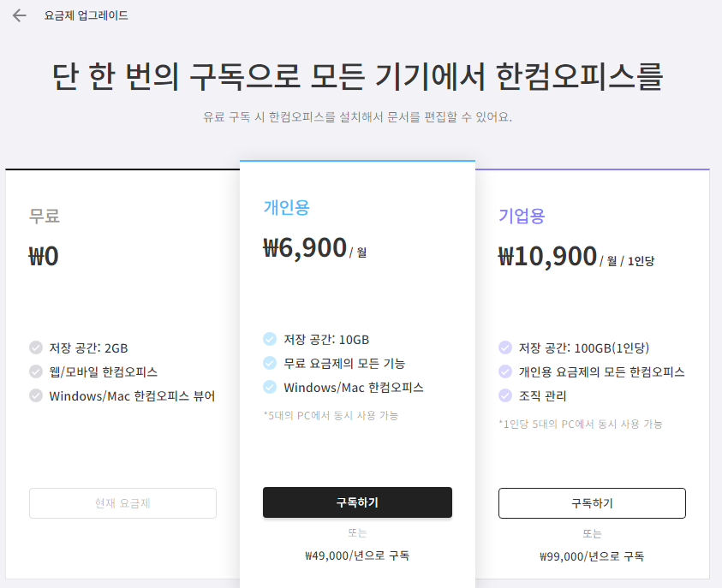Click the 무료 plan ₩0 price label
722x588 pixels.
tap(43, 256)
